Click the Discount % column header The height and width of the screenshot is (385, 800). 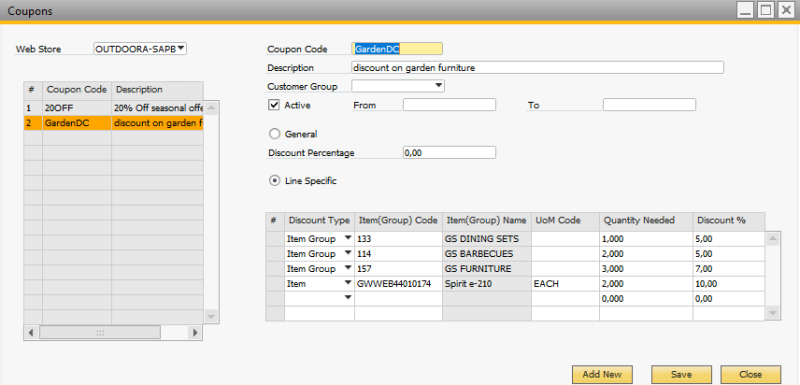click(x=729, y=221)
